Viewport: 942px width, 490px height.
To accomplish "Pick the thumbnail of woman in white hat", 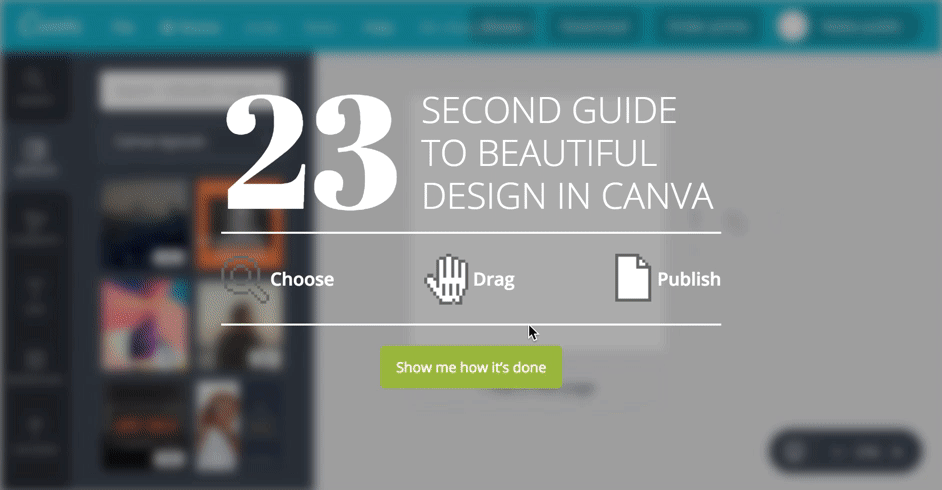I will [x=218, y=425].
